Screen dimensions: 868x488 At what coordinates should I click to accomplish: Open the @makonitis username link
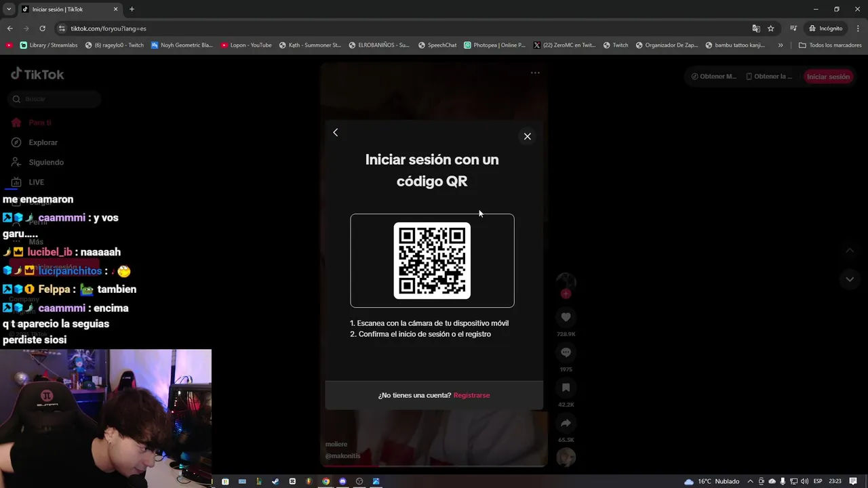[342, 456]
